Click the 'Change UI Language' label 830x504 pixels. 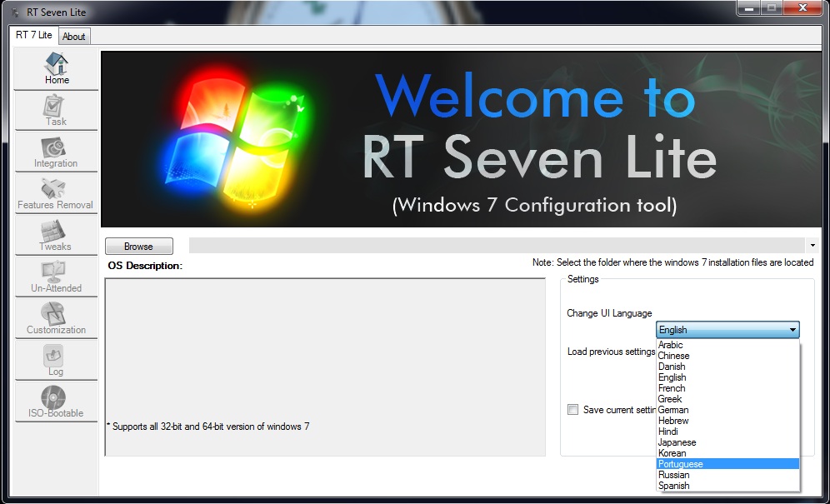(609, 313)
